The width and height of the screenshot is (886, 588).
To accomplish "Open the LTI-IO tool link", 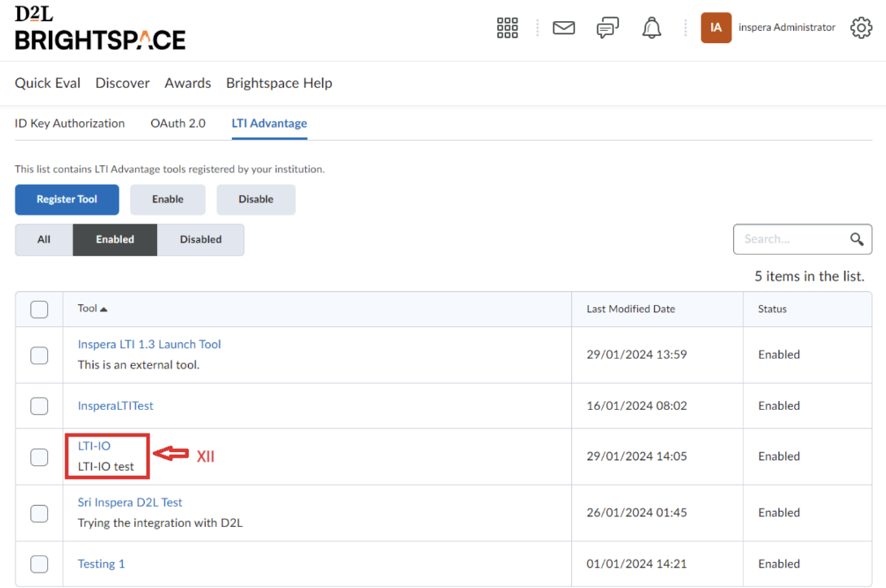I will [94, 446].
